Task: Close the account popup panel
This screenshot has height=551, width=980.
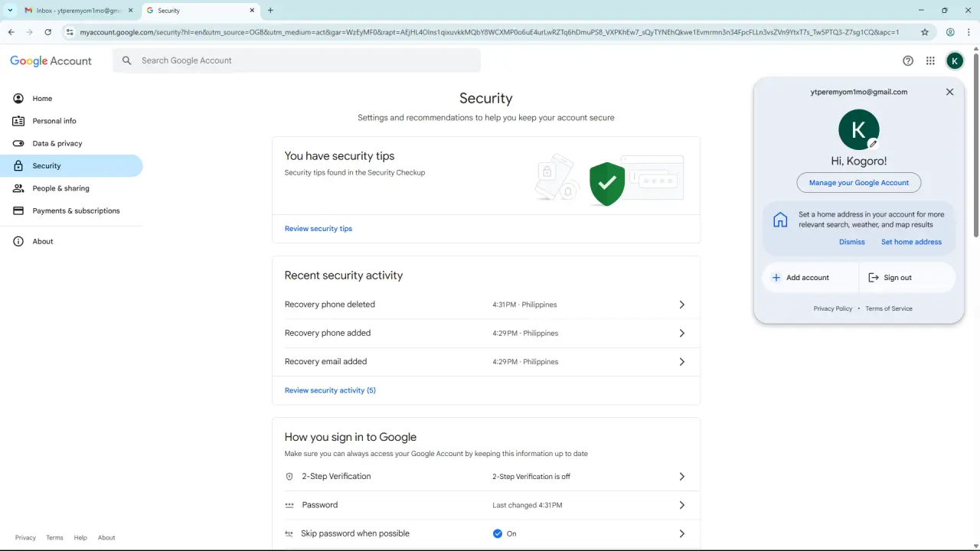Action: 949,92
